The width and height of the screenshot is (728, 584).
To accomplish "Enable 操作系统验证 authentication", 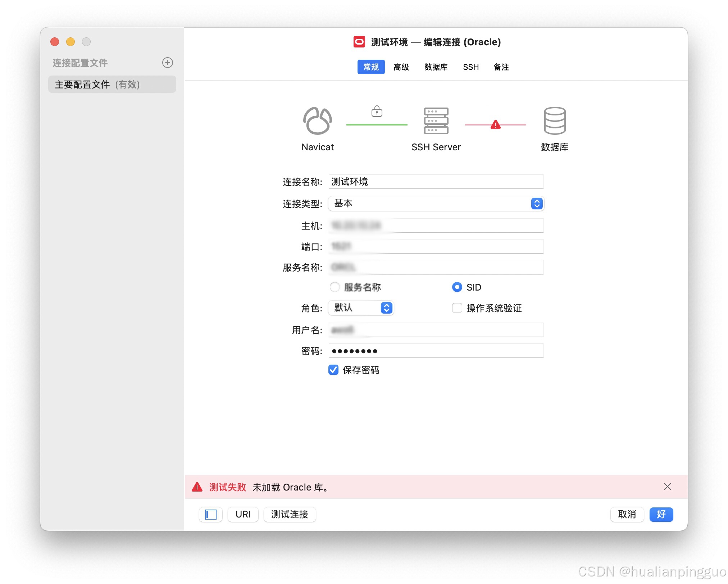I will (x=457, y=308).
